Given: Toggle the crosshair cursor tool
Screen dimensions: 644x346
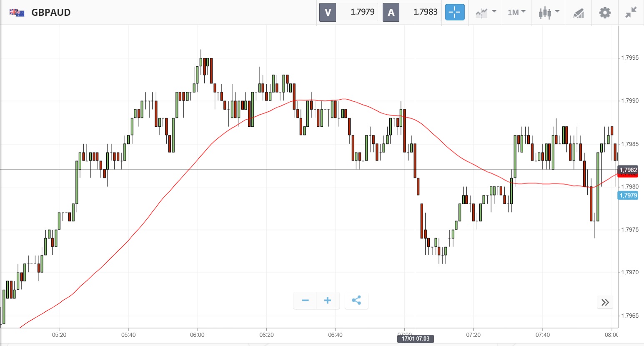Looking at the screenshot, I should [x=455, y=12].
